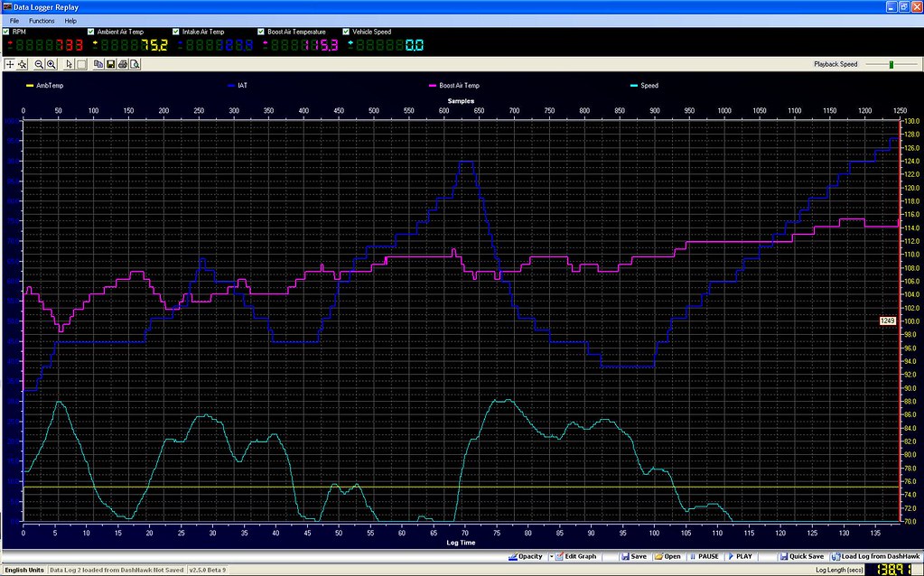Click Load Log from DashHawk
The width and height of the screenshot is (924, 576).
[875, 556]
